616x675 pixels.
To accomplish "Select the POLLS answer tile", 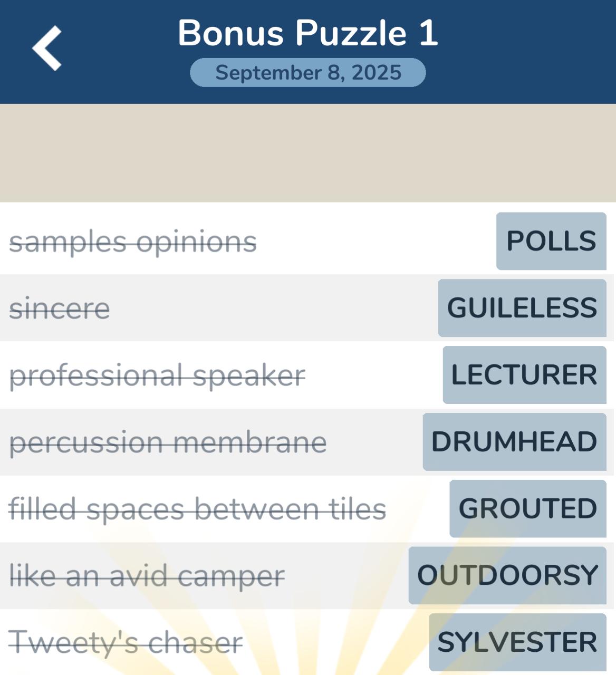I will point(551,241).
